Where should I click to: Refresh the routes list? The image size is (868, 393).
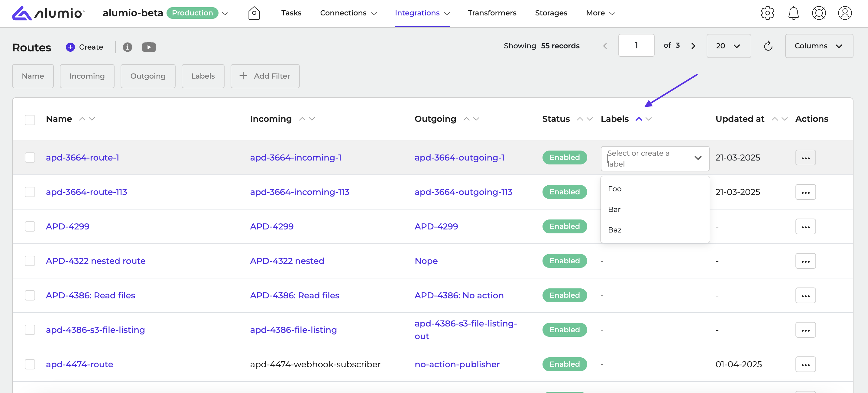pos(768,46)
